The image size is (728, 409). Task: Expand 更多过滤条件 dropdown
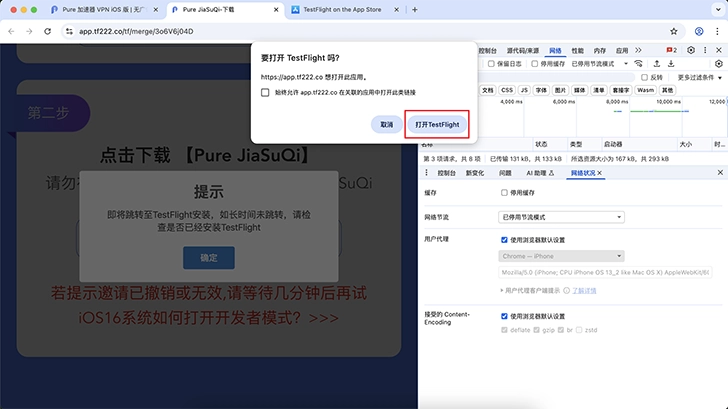[x=696, y=76]
